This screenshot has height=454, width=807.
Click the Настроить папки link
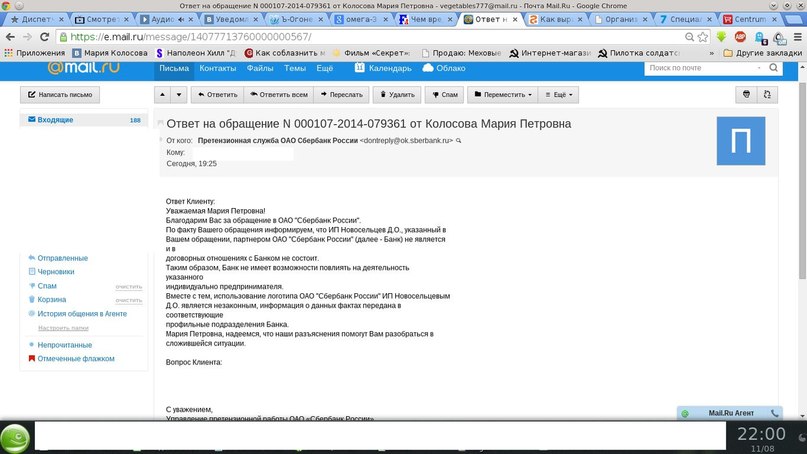(x=63, y=328)
